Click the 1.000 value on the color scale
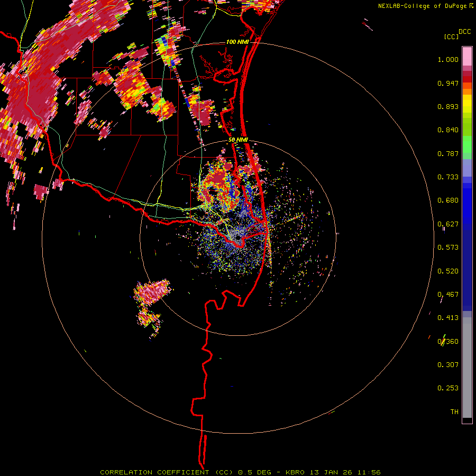Screen dimensions: 476x476 click(x=448, y=59)
